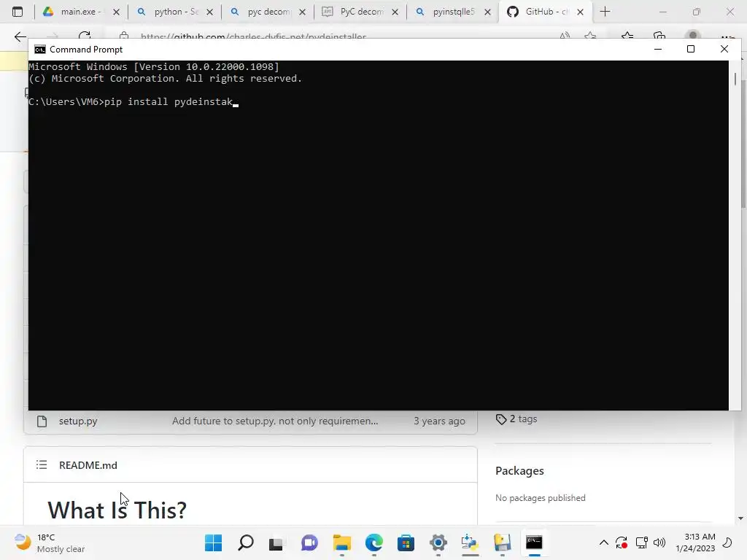Click 'No packages published' text
This screenshot has height=560, width=747.
coord(541,497)
